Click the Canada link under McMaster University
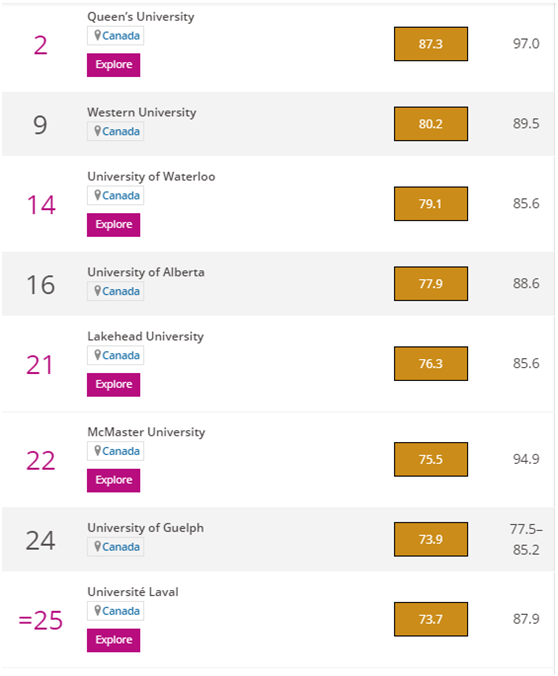 [x=121, y=451]
